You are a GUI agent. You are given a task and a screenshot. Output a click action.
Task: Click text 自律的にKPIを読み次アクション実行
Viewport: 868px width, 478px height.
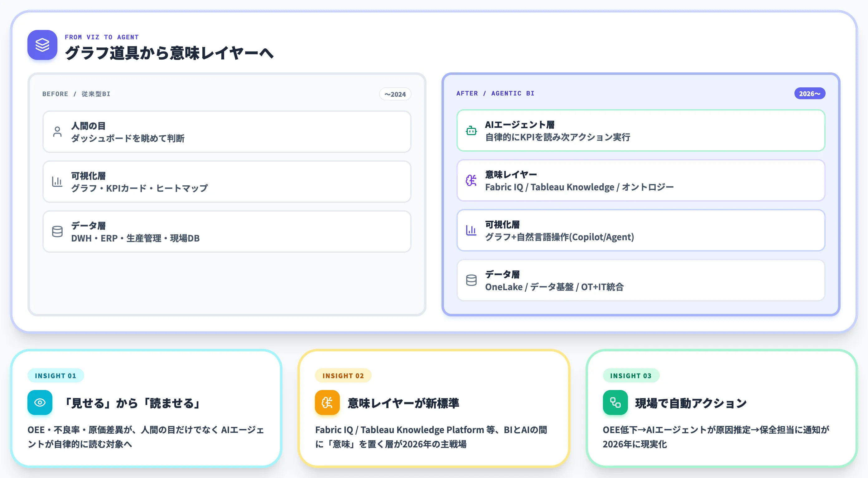558,137
